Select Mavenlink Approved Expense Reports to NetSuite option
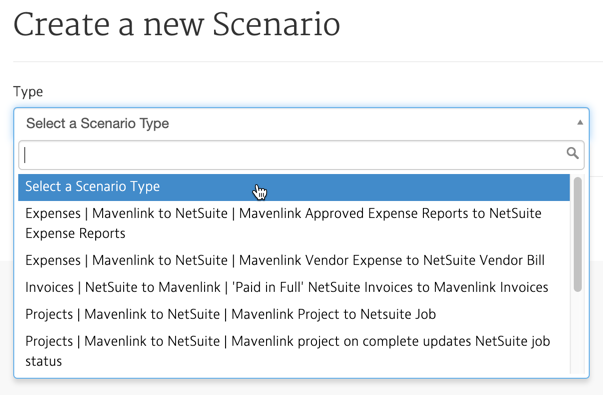The height and width of the screenshot is (395, 603). [294, 223]
